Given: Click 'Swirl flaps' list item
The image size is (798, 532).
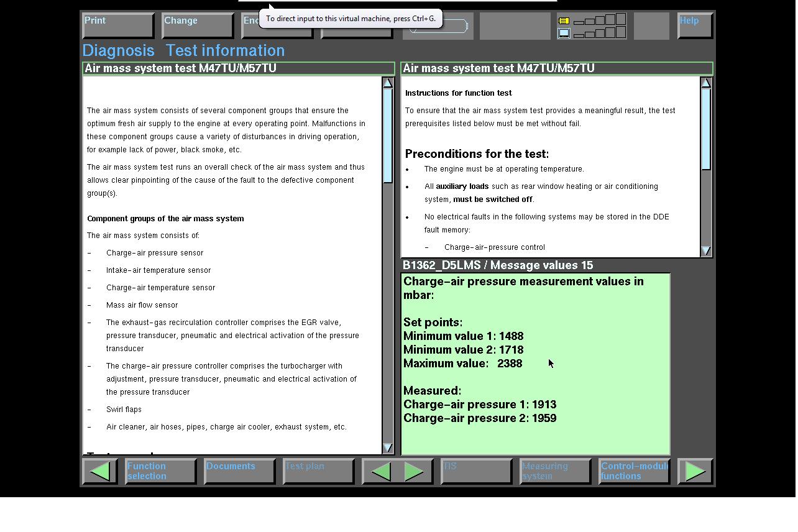Looking at the screenshot, I should click(x=124, y=410).
